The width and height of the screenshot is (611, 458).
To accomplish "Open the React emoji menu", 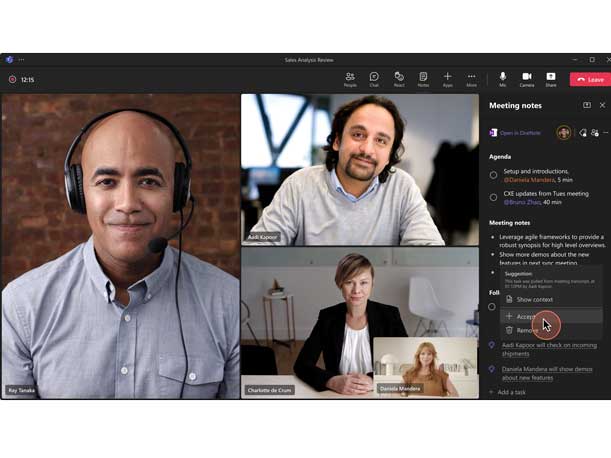I will click(x=399, y=79).
